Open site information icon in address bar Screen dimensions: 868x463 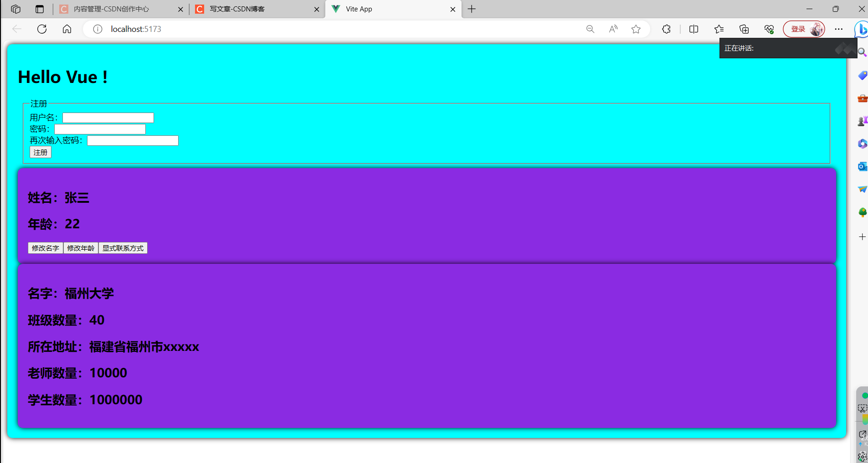pyautogui.click(x=98, y=29)
